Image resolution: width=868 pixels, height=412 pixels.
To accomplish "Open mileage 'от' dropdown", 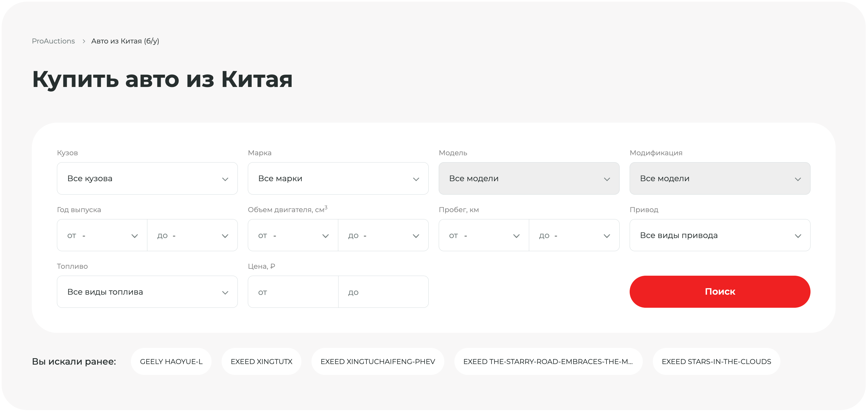I will [483, 235].
